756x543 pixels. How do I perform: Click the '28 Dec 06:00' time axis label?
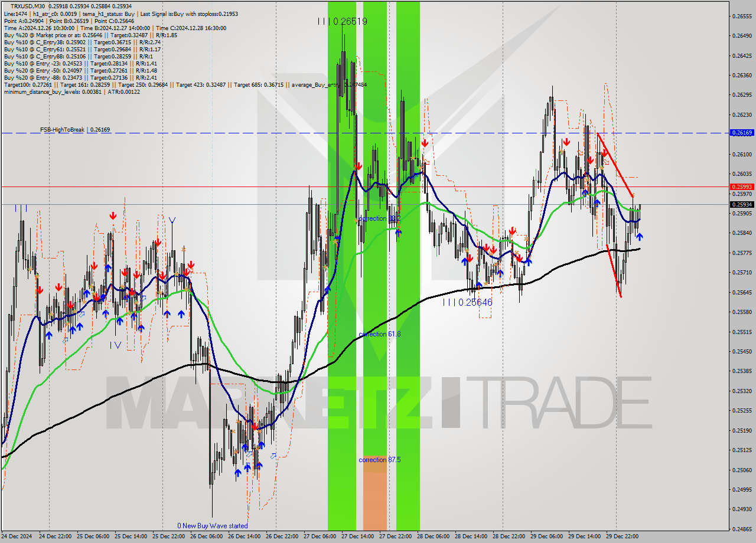(433, 537)
